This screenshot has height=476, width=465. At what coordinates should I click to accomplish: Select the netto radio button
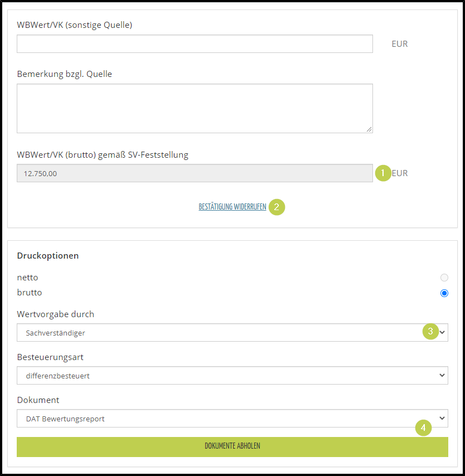pos(444,278)
